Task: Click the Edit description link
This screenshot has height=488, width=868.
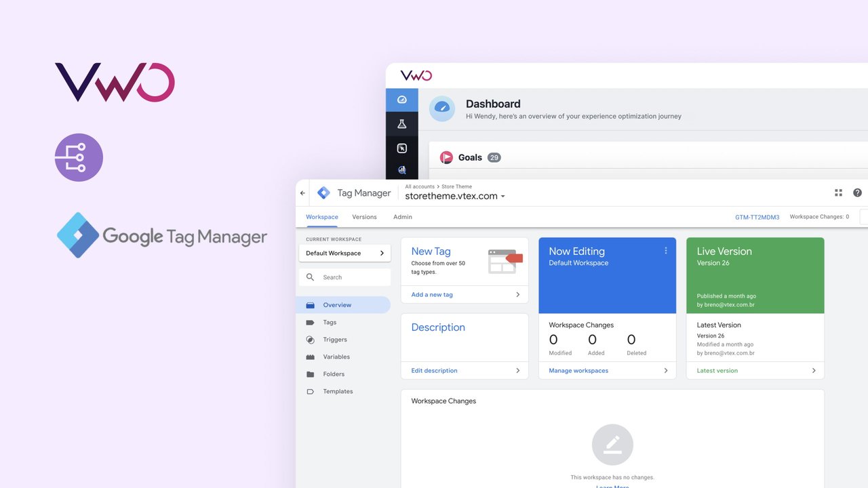Action: [434, 371]
